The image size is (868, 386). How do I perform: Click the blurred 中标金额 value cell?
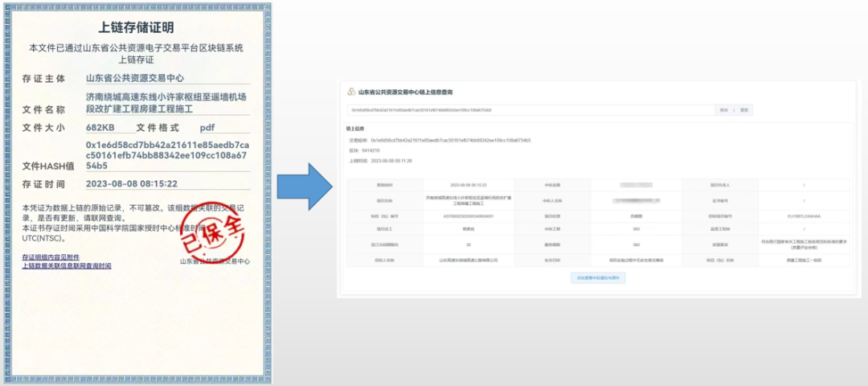point(637,185)
